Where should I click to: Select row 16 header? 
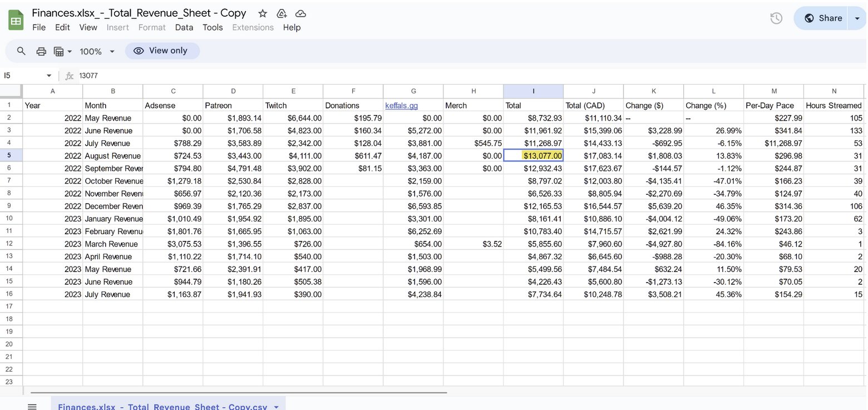(x=11, y=294)
